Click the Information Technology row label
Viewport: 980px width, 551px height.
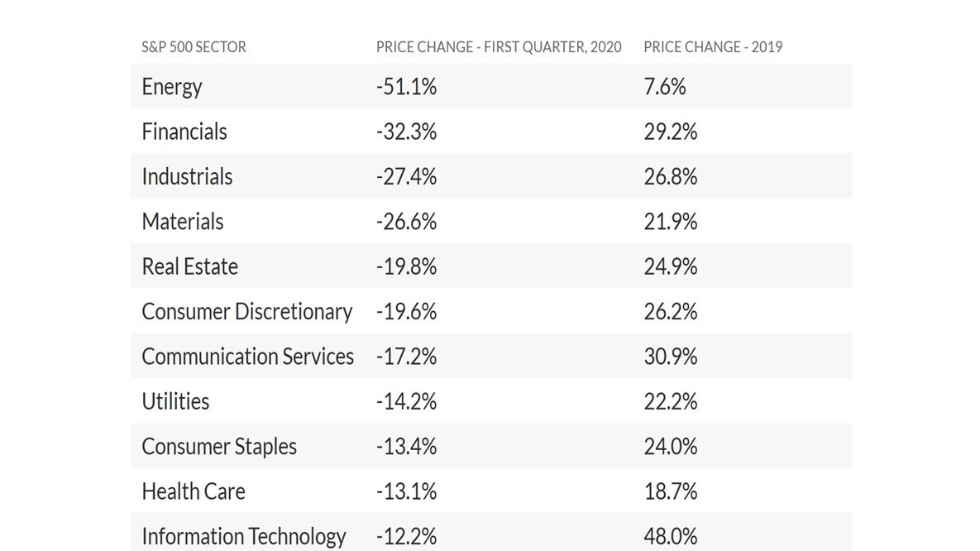(x=243, y=536)
